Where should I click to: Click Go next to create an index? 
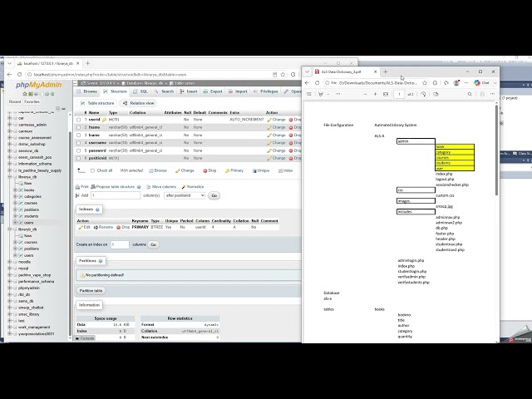click(x=153, y=244)
